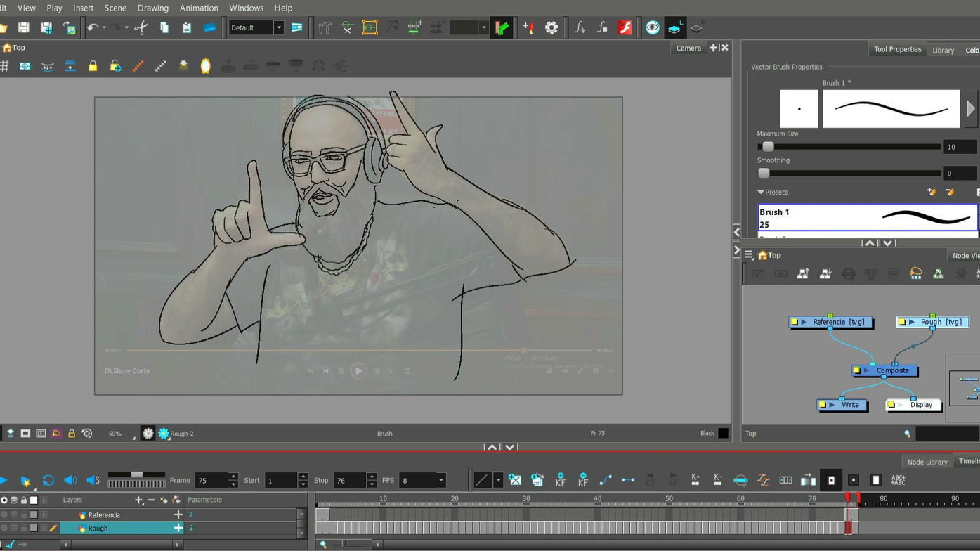Click the loop playback icon
Viewport: 980px width, 551px height.
tap(48, 480)
